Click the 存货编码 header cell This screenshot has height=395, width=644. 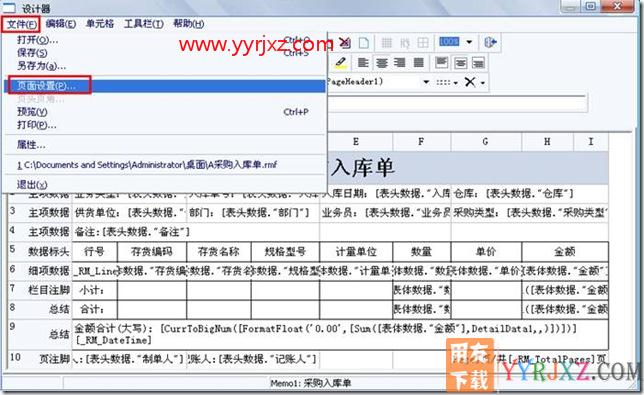[x=152, y=251]
